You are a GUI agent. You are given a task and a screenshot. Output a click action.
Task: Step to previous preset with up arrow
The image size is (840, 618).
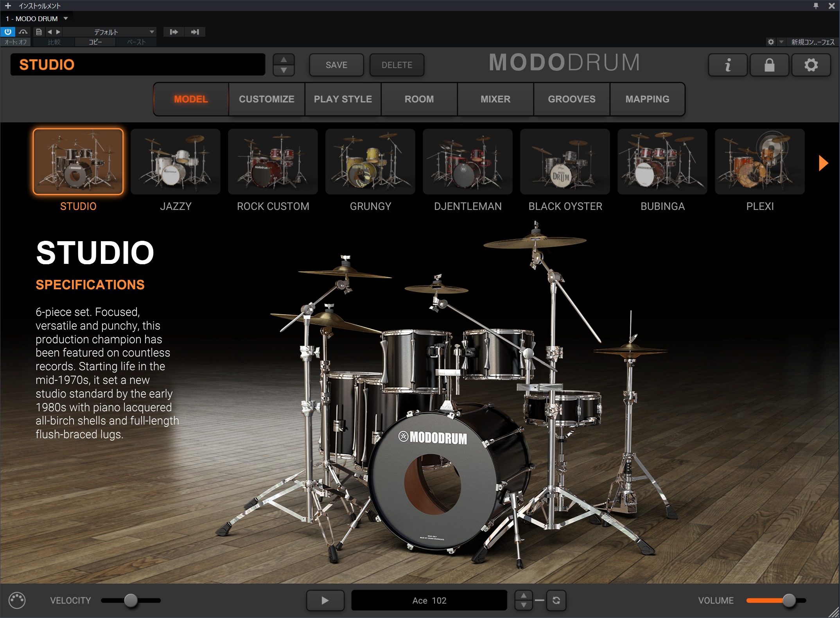(284, 59)
